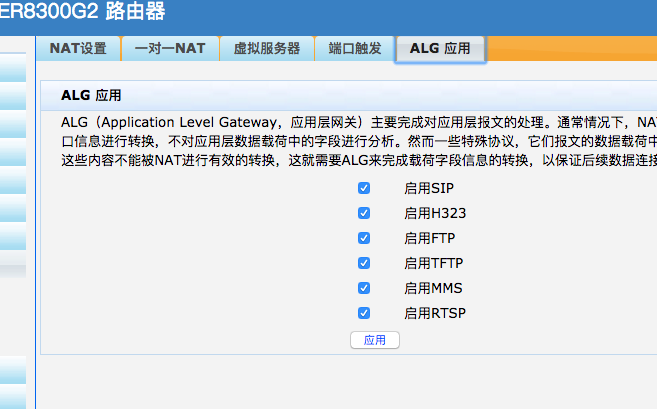
Task: Click the ALG 应用 panel heading
Action: (x=91, y=95)
